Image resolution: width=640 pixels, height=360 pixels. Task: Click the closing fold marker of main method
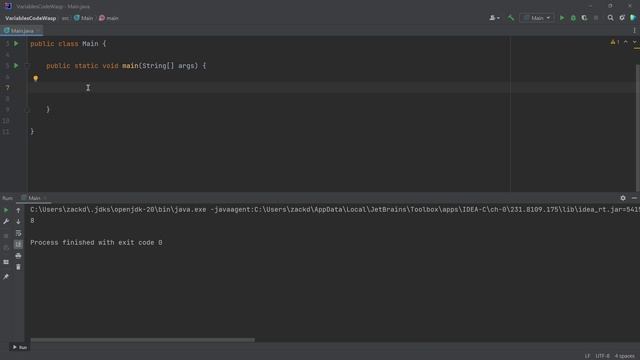click(x=27, y=109)
